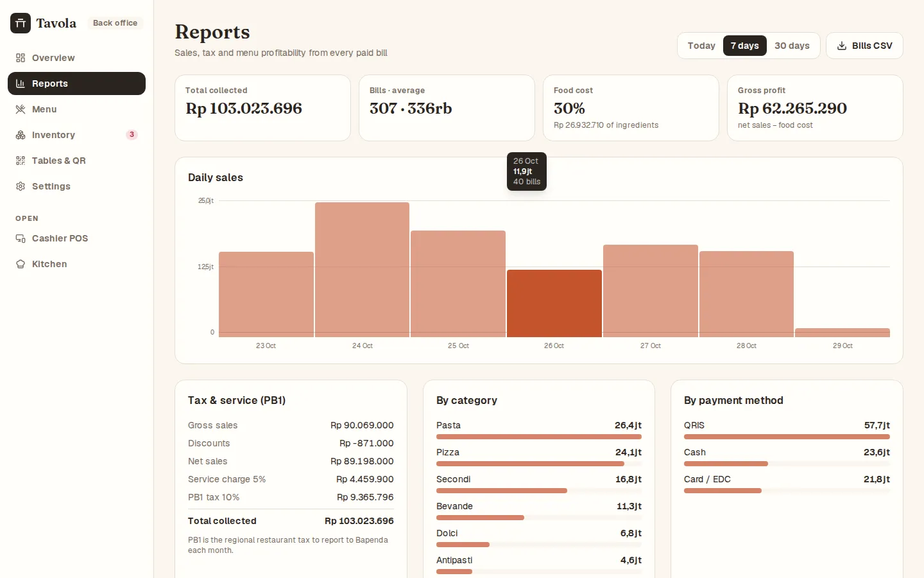The width and height of the screenshot is (924, 578).
Task: Select the 24 Oct sales bar
Action: [x=362, y=270]
